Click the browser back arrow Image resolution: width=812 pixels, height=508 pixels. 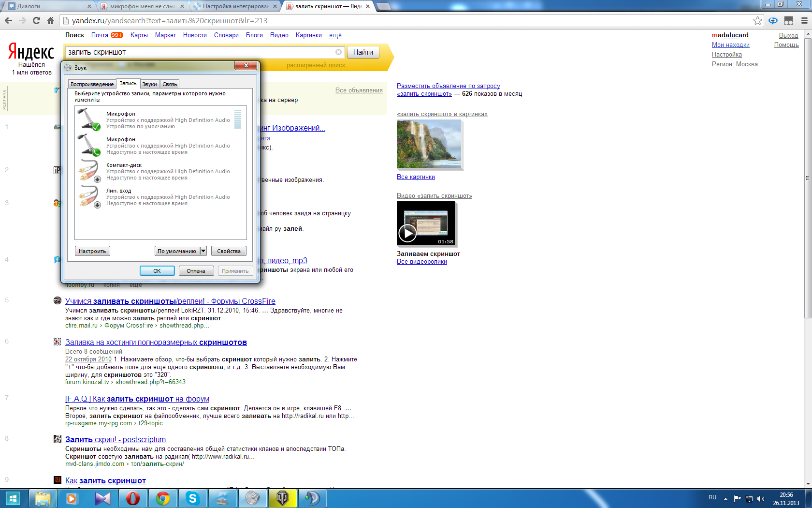[x=8, y=20]
